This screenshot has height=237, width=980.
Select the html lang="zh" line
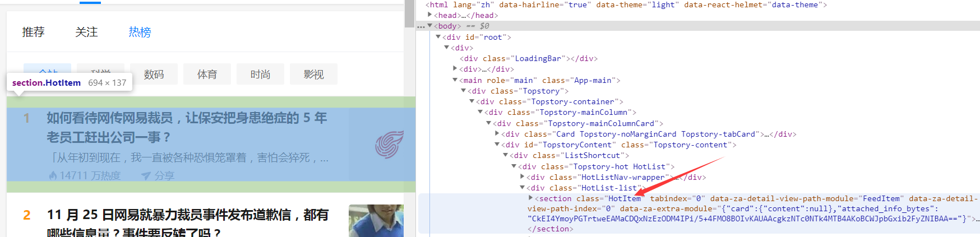point(626,4)
